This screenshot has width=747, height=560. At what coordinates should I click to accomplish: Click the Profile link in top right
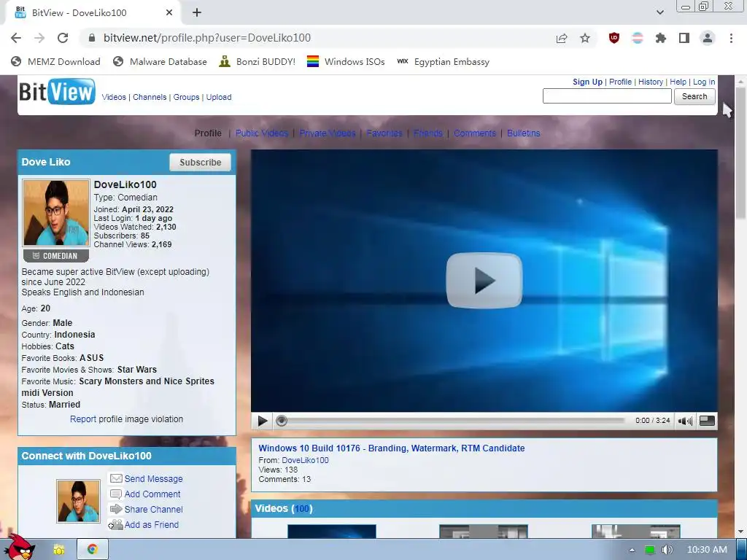[620, 82]
